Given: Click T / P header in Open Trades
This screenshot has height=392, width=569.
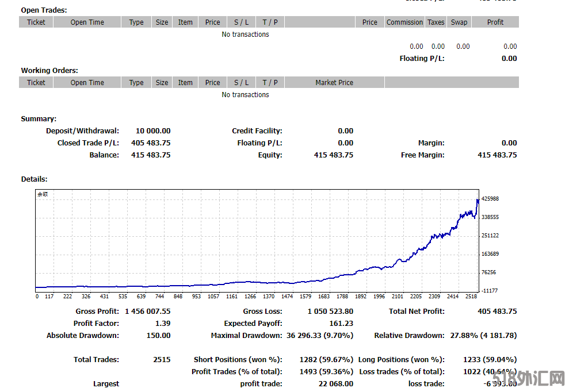Looking at the screenshot, I should pyautogui.click(x=270, y=22).
